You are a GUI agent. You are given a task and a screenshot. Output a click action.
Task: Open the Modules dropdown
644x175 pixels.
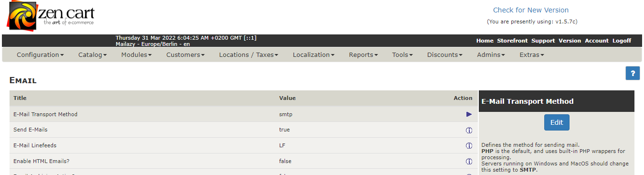(x=137, y=55)
